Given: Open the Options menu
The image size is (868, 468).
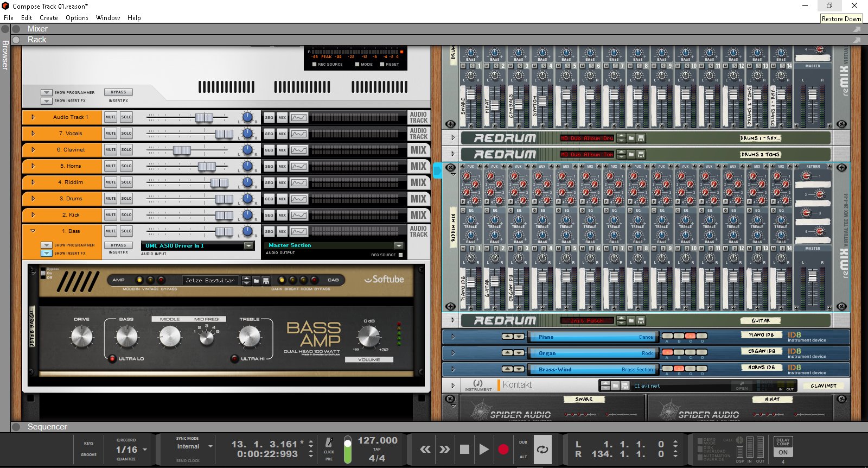Looking at the screenshot, I should 77,18.
